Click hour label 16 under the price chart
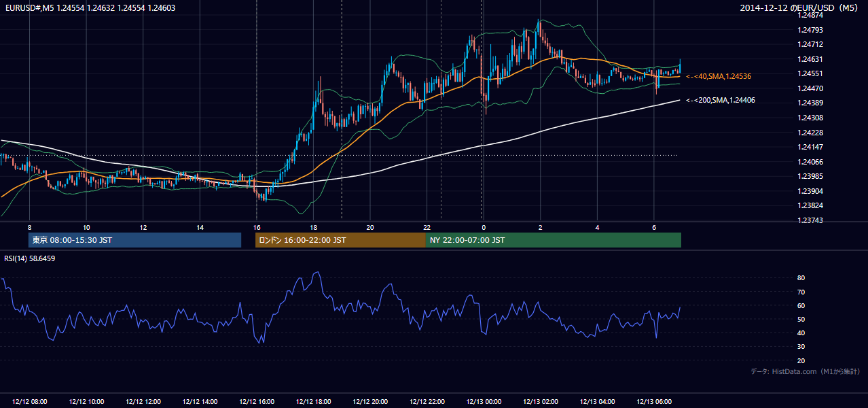 coord(256,226)
